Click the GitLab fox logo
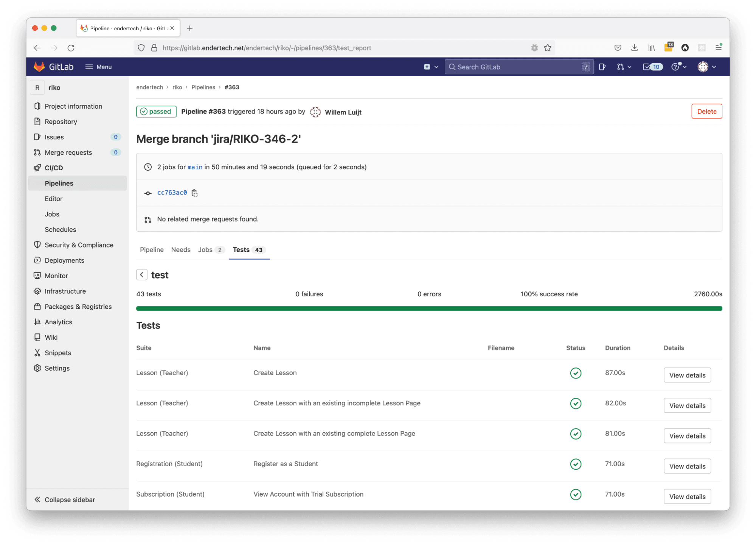 click(39, 67)
